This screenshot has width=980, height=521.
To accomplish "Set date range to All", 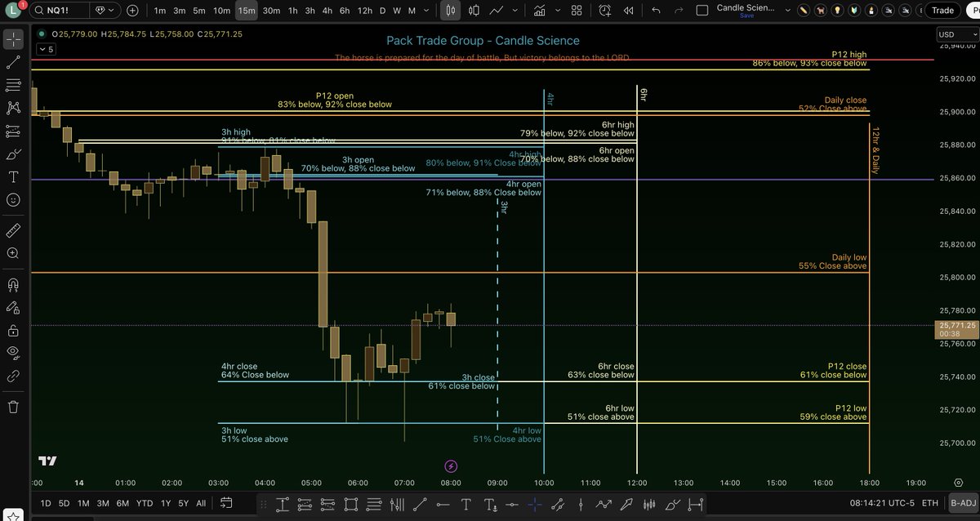I will click(201, 503).
